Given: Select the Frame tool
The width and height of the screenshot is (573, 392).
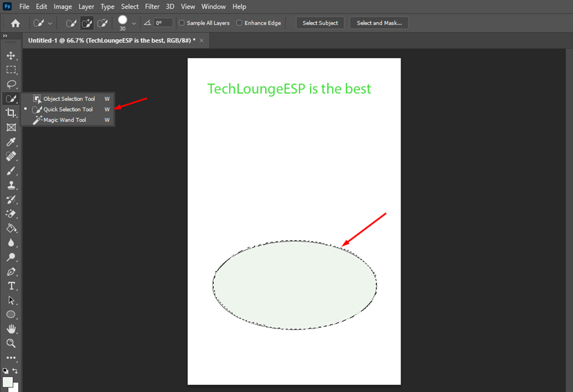Looking at the screenshot, I should (x=11, y=127).
